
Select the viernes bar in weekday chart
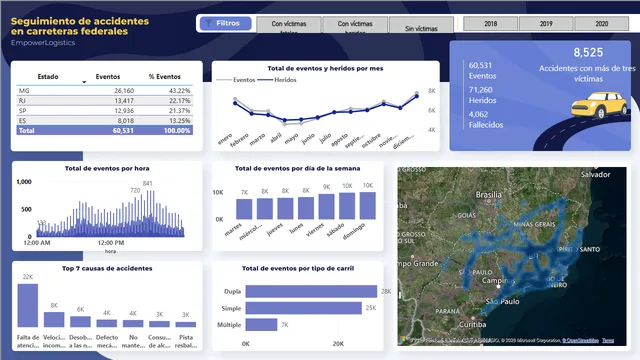click(x=327, y=207)
